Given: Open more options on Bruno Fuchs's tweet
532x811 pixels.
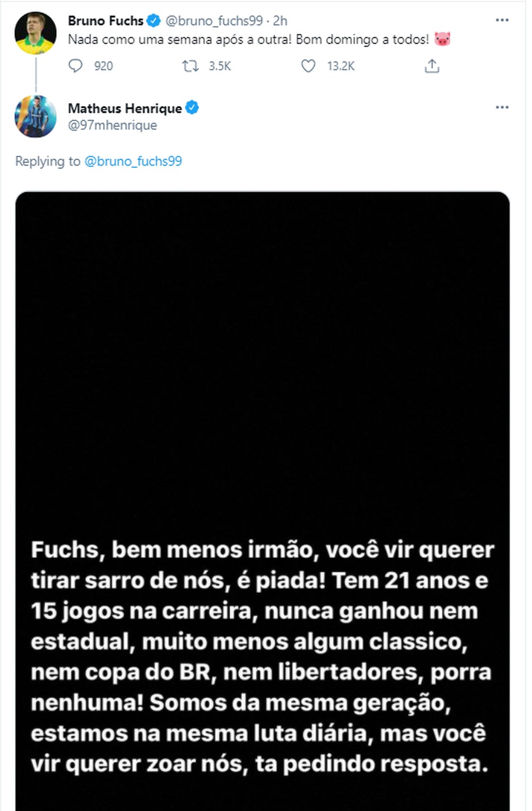Looking at the screenshot, I should (502, 20).
